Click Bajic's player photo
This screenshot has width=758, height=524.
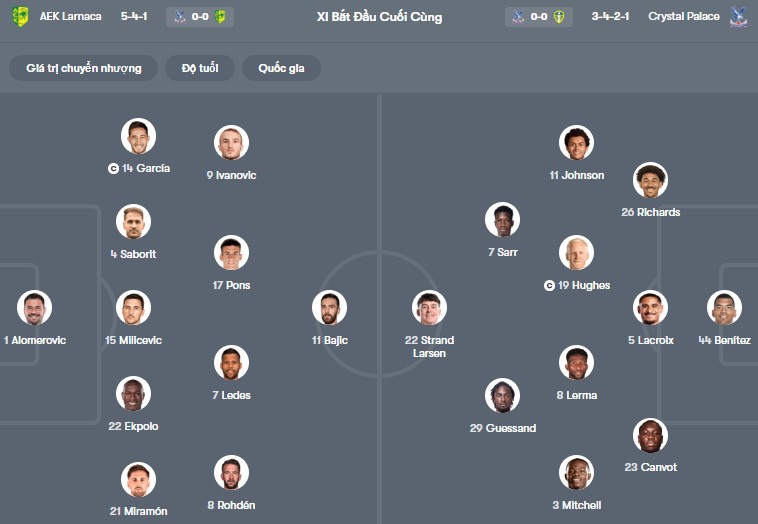coord(329,308)
